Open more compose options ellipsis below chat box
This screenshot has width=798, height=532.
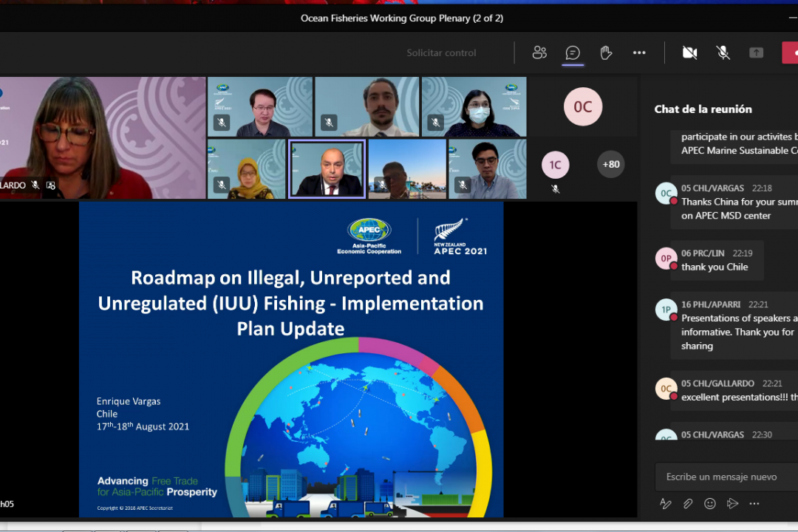(754, 503)
